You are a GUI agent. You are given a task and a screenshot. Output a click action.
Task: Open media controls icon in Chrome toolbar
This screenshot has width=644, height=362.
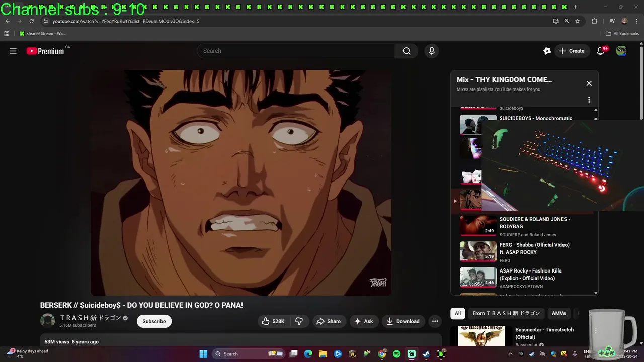(x=612, y=21)
